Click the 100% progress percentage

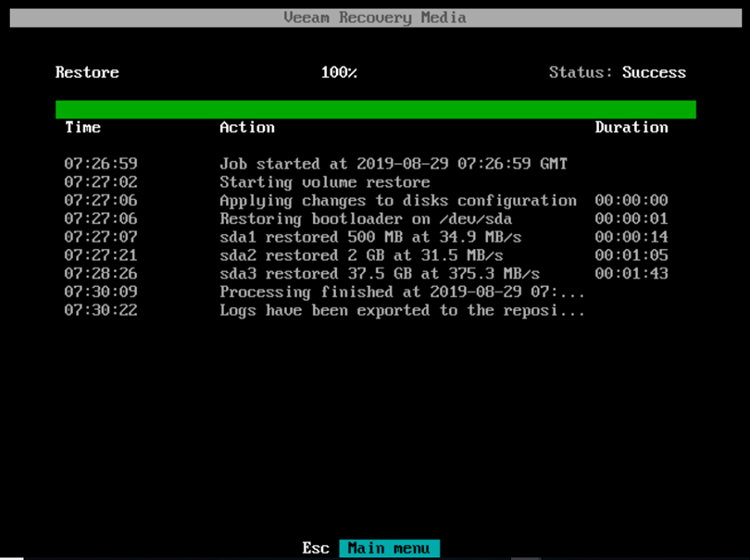coord(339,72)
